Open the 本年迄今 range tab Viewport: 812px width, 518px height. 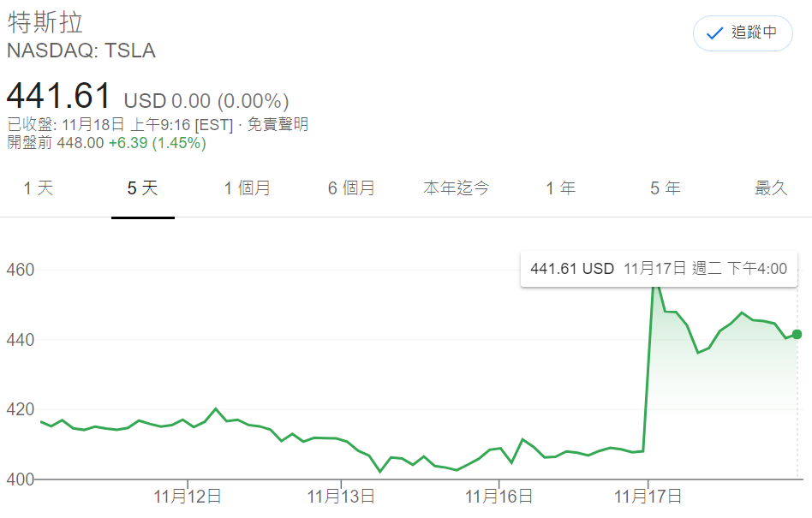click(456, 188)
